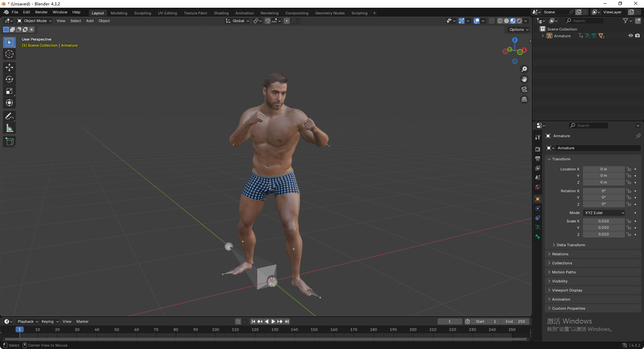Jump to the last frame

point(287,322)
